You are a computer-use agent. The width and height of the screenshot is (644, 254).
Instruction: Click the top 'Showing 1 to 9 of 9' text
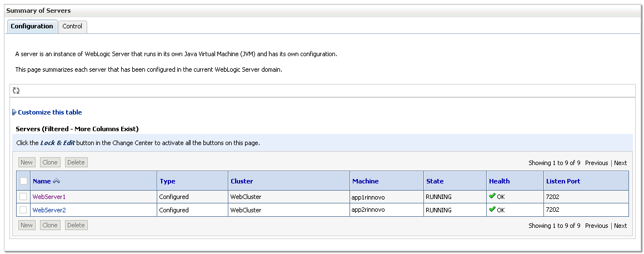pyautogui.click(x=555, y=163)
